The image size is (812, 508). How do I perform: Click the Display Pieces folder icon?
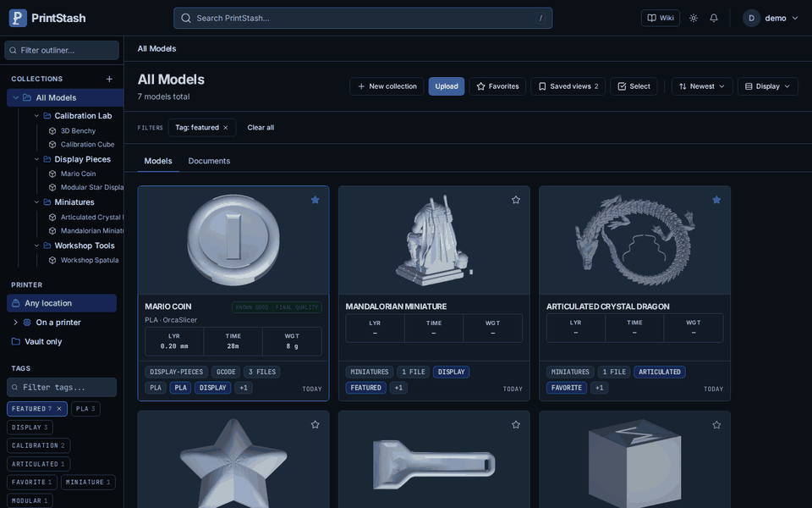point(47,159)
